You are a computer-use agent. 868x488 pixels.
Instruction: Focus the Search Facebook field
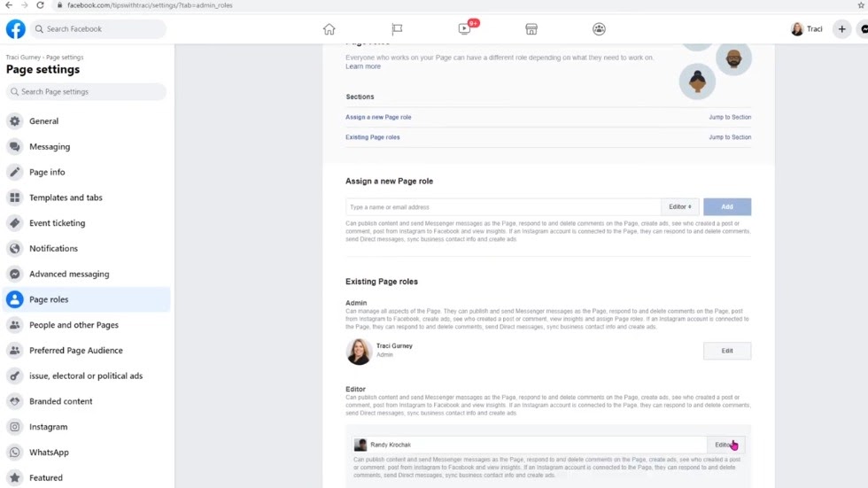point(98,28)
